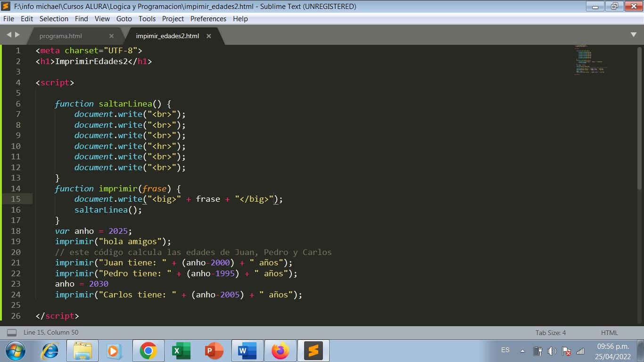The width and height of the screenshot is (644, 362).
Task: Open the media player taskbar icon
Action: pyautogui.click(x=115, y=351)
